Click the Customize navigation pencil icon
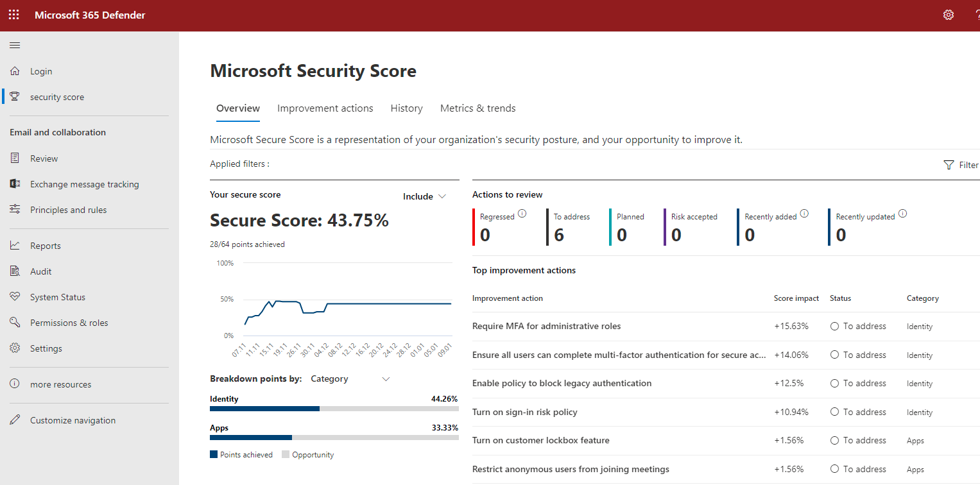Screen dimensions: 980x485 15,420
